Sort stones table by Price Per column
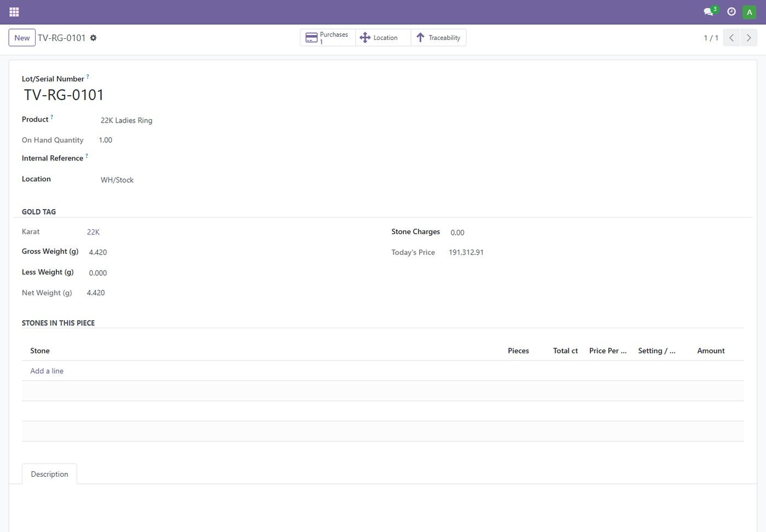 [x=608, y=351]
